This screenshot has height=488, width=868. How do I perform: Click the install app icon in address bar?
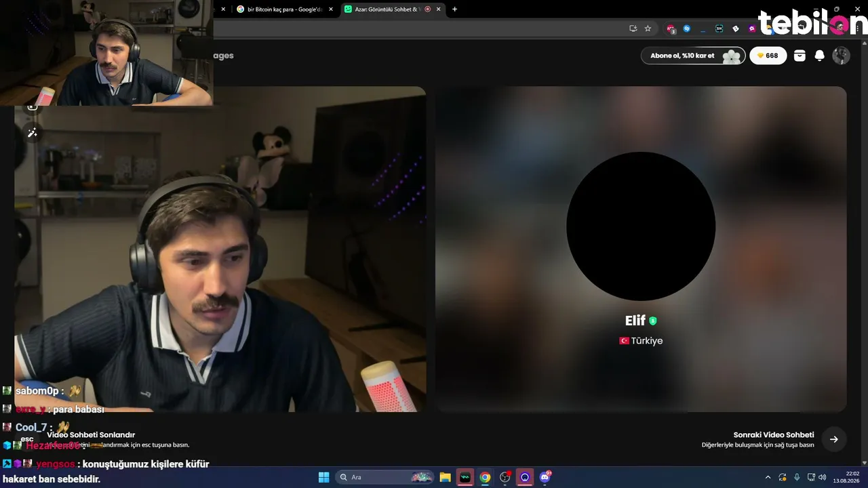(x=633, y=28)
